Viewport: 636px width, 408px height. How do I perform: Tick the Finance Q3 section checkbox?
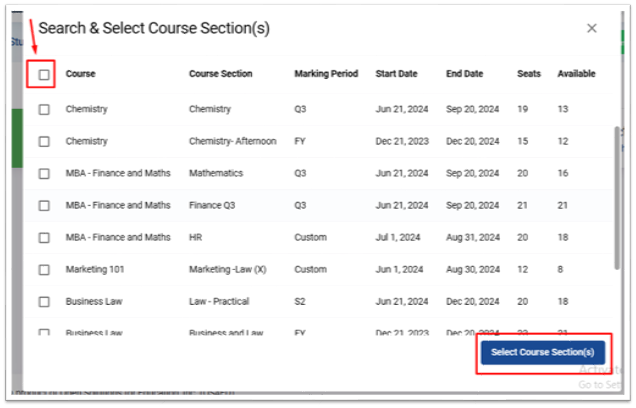click(44, 206)
